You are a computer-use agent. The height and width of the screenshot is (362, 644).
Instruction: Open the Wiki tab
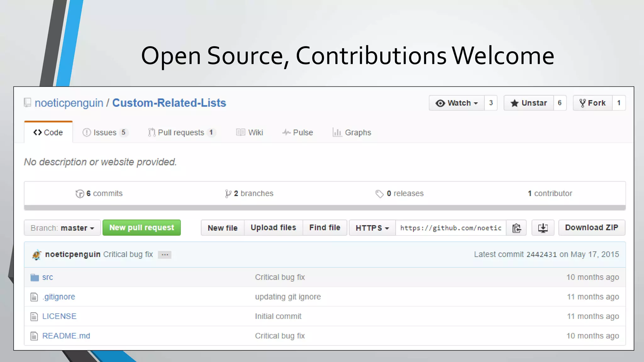[249, 133]
